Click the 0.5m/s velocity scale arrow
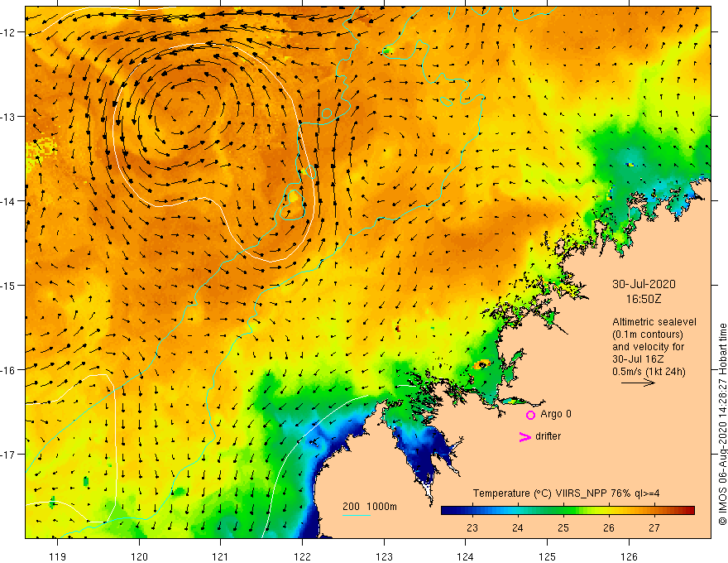Viewport: 728px width, 563px height. pos(638,383)
